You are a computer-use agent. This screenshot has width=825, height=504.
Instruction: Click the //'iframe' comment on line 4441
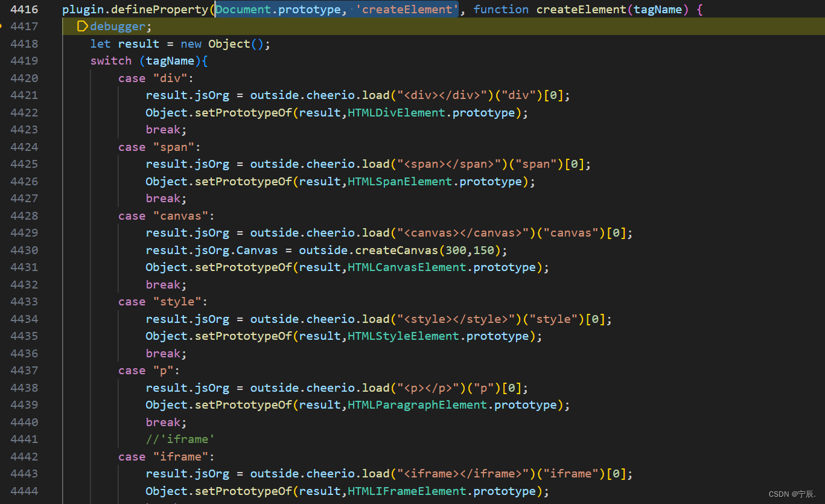(180, 439)
